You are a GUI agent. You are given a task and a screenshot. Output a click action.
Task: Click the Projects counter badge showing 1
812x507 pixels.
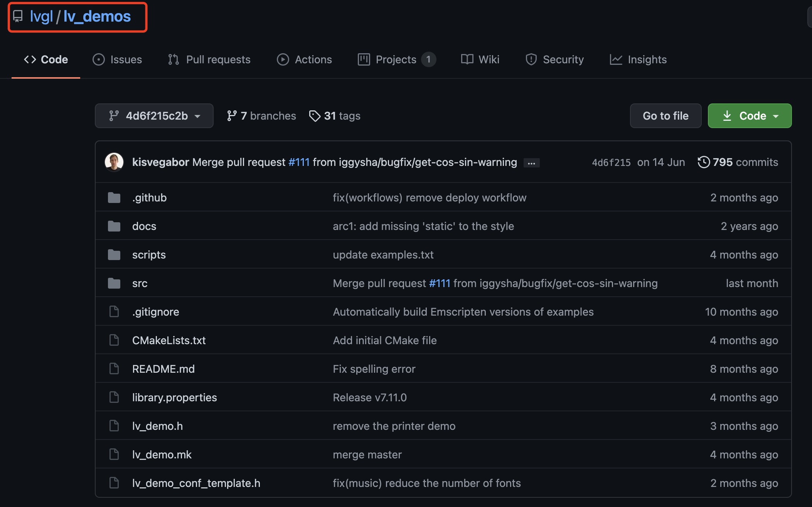click(428, 59)
